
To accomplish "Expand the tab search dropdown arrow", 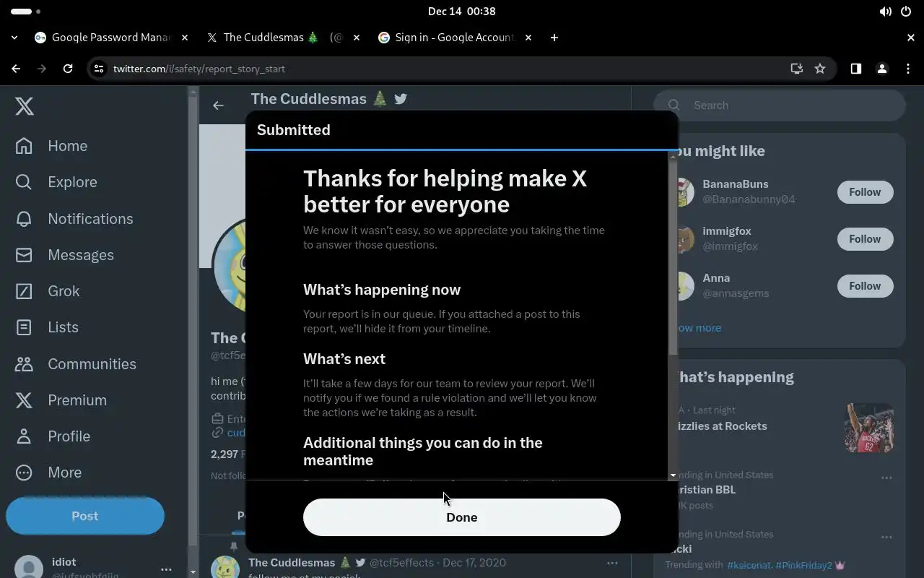I will click(14, 38).
